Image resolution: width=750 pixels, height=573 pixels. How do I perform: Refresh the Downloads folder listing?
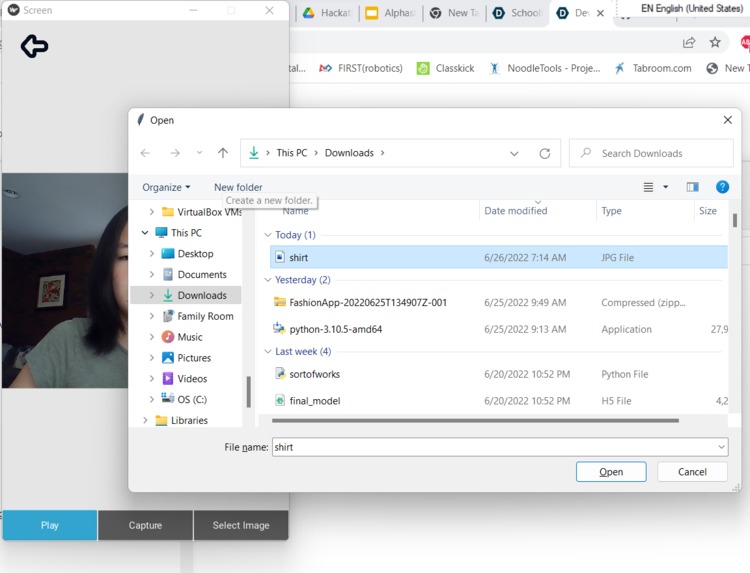[544, 154]
